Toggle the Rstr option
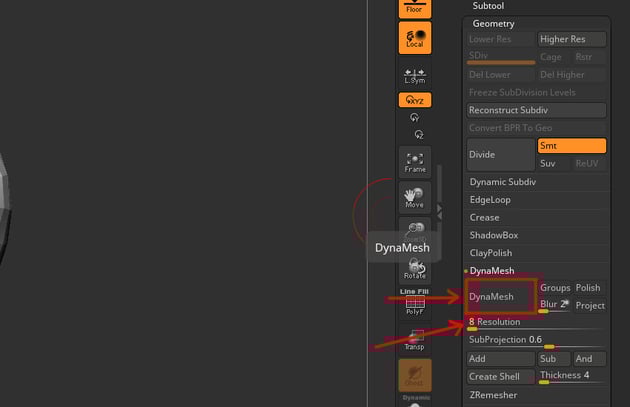Viewport: 630px width, 407px height. [589, 57]
